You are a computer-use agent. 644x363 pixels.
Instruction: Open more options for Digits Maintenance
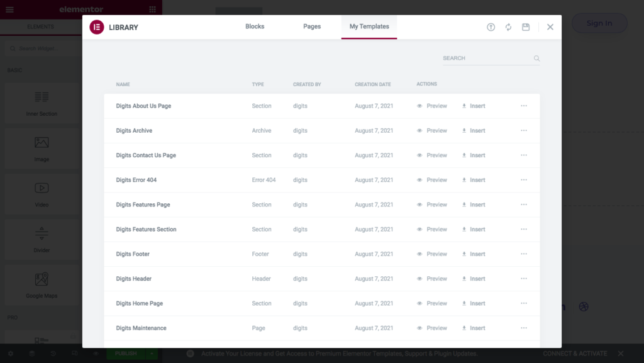524,328
